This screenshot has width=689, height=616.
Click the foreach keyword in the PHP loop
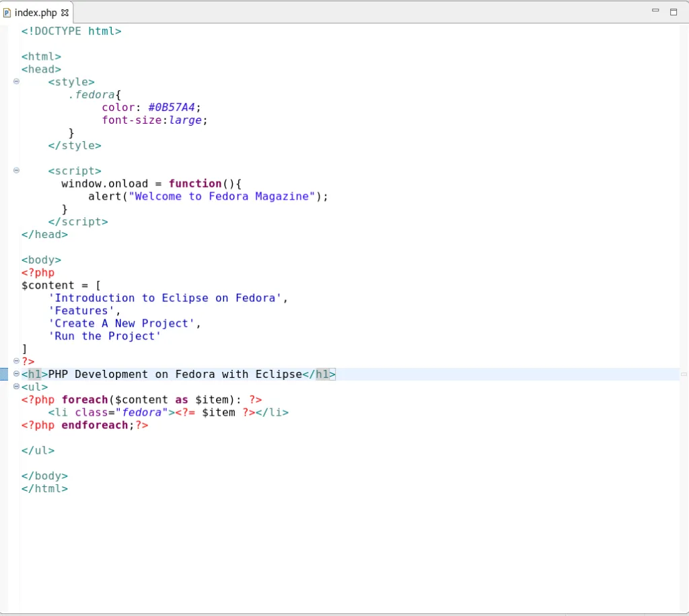click(x=85, y=399)
